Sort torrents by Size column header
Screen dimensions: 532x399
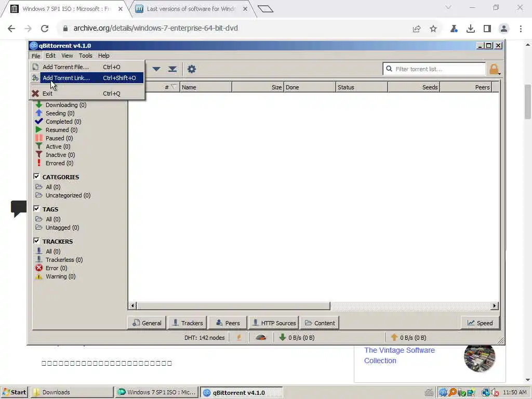(258, 87)
